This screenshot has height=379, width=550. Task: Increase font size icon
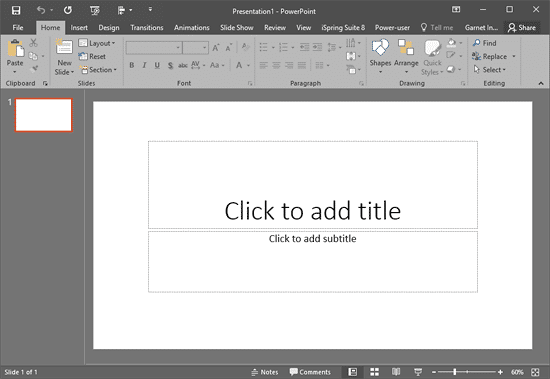216,47
